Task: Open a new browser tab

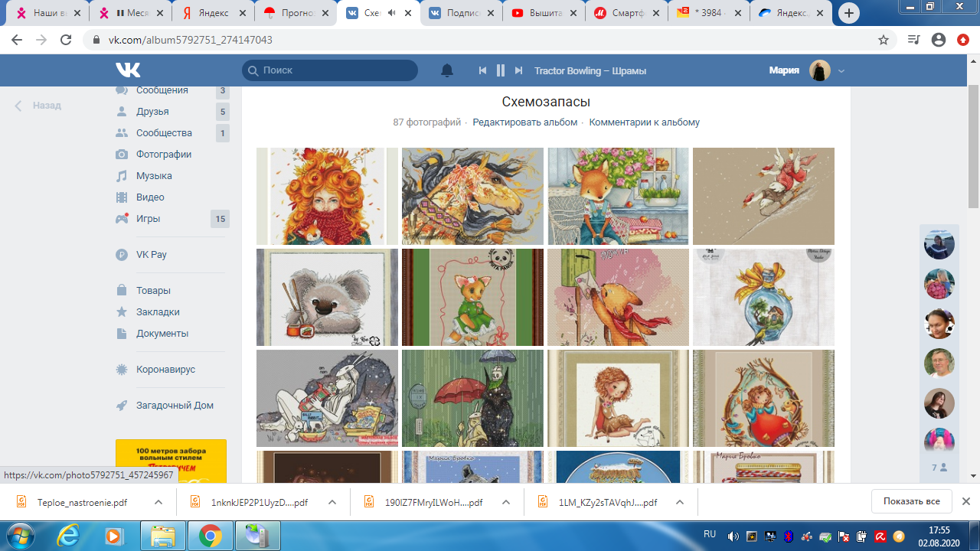Action: point(848,13)
